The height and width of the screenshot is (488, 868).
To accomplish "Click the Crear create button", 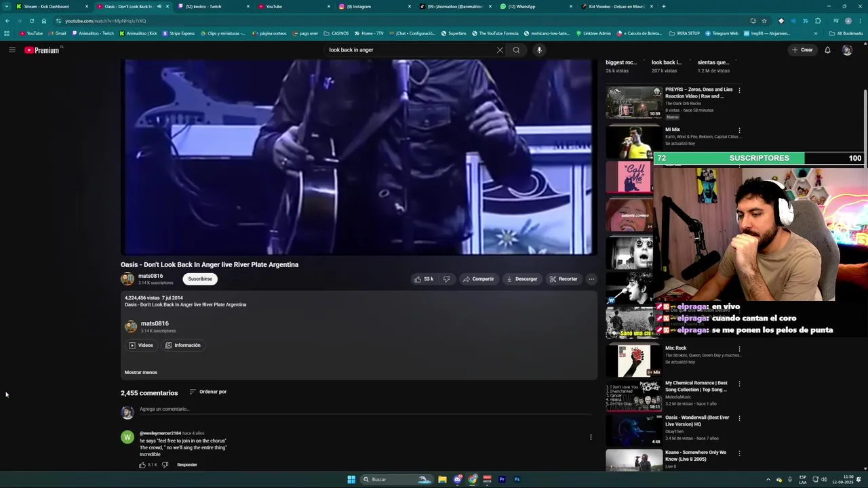I will [x=802, y=49].
